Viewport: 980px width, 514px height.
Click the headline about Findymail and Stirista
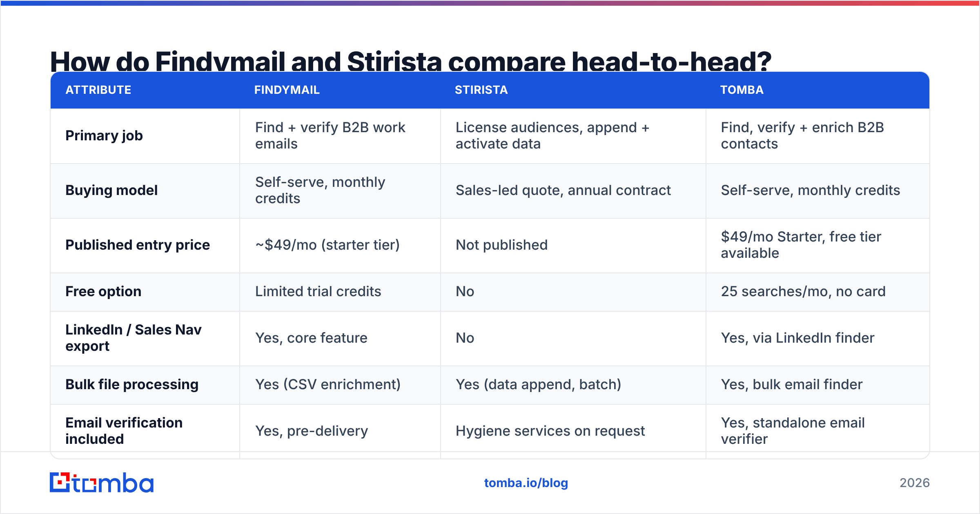(x=411, y=61)
